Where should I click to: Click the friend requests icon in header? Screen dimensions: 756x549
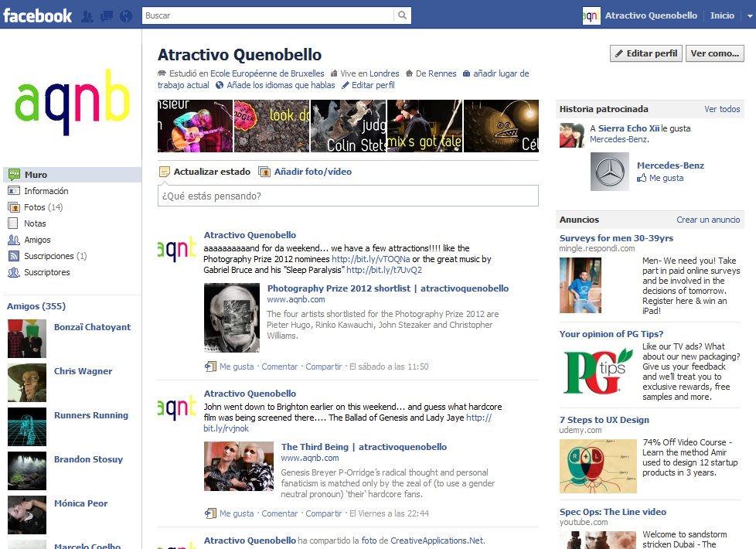(87, 15)
